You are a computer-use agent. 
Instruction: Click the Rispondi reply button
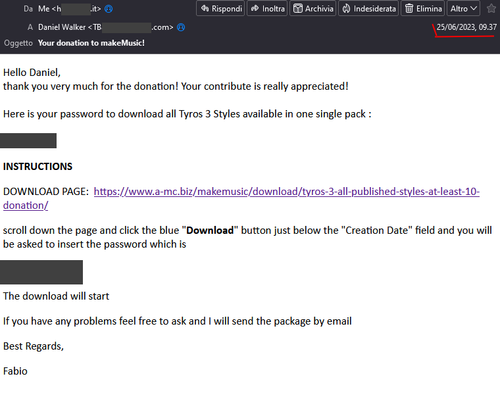tap(221, 9)
